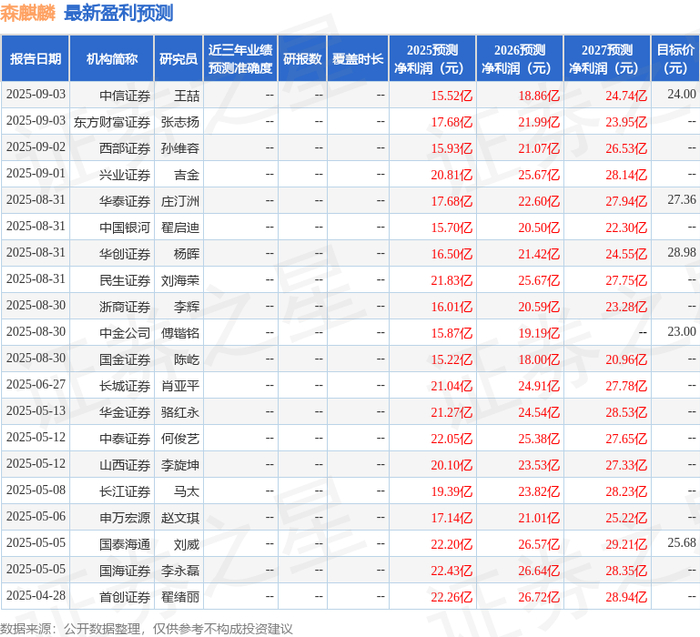Click the 数据来源 disclaimer footnote
Screen dimensions: 700x637
(146, 629)
